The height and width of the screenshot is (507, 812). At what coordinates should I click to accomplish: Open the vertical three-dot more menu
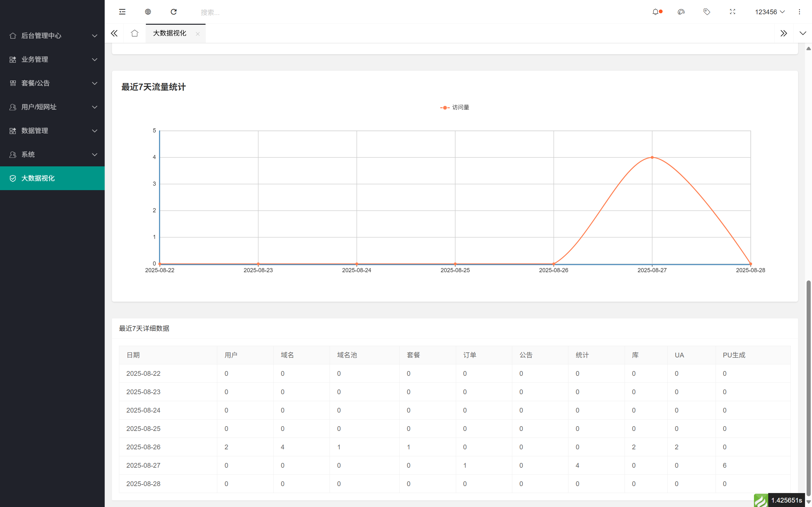tap(799, 12)
